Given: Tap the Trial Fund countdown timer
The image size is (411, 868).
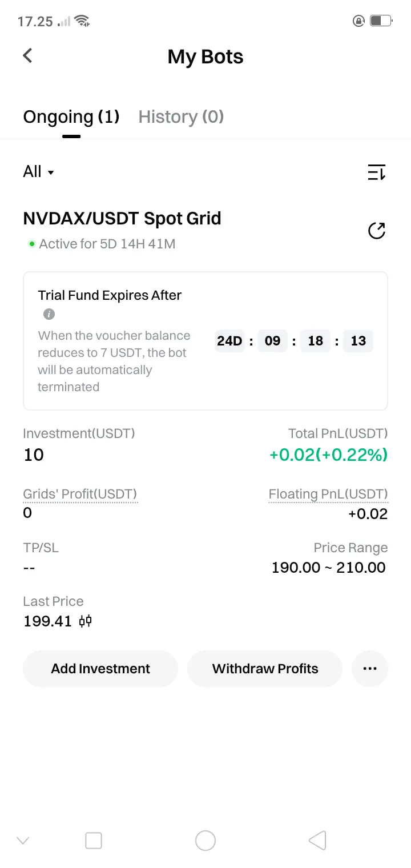Looking at the screenshot, I should pos(294,341).
